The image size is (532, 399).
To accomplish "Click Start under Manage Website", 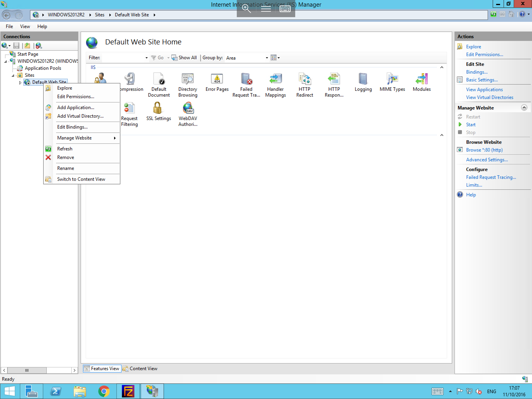I will pyautogui.click(x=471, y=125).
